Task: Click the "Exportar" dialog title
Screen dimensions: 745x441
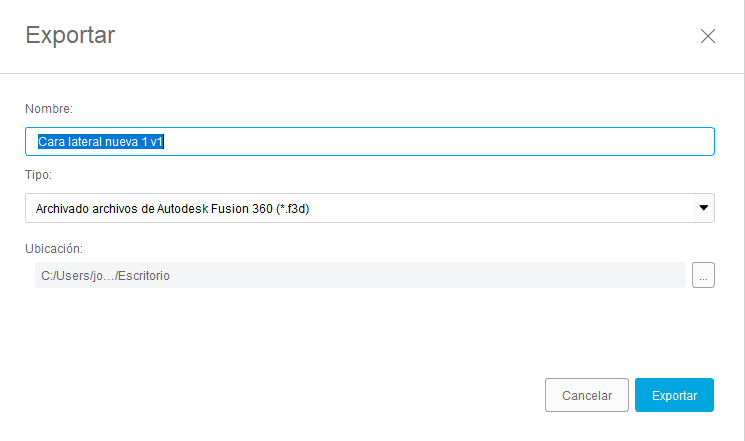Action: coord(70,36)
